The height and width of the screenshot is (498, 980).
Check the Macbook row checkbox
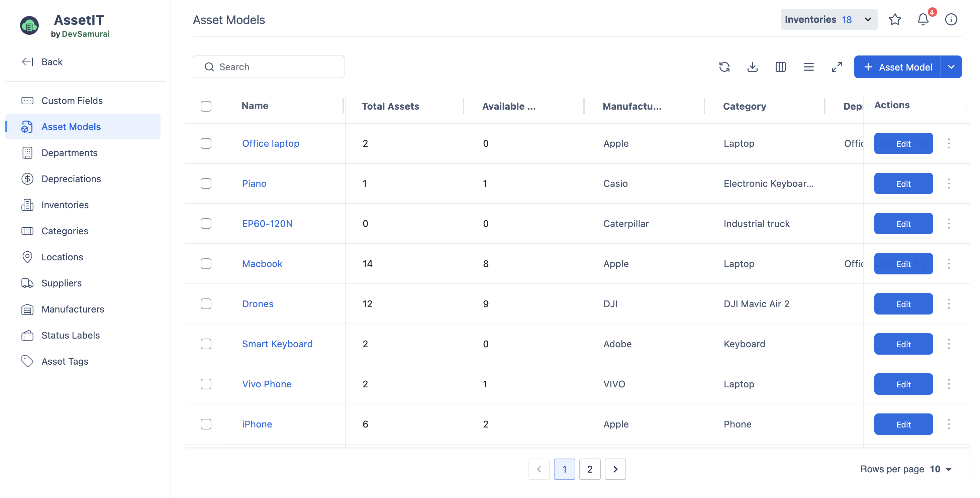click(x=206, y=264)
